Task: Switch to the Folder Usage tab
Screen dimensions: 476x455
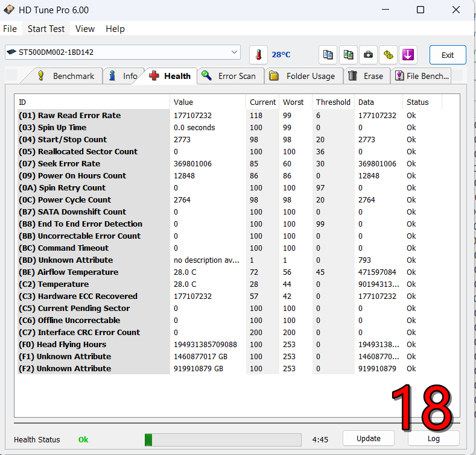Action: point(302,76)
